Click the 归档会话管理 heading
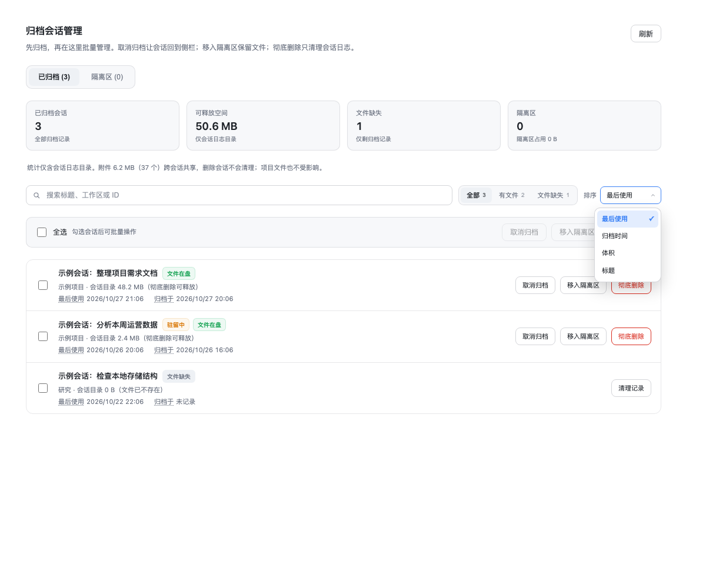The image size is (706, 588). point(54,31)
